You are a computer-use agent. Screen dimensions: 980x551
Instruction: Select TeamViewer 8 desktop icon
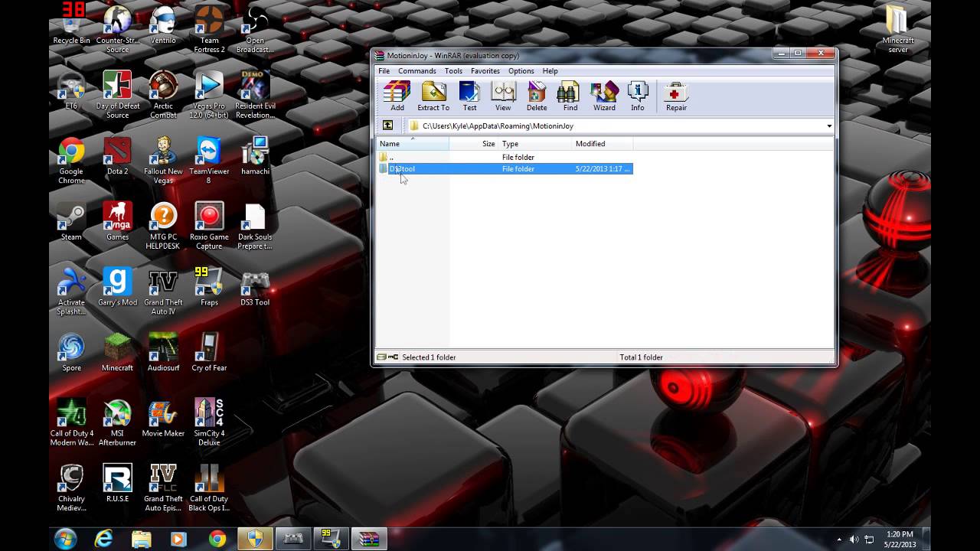click(x=209, y=161)
